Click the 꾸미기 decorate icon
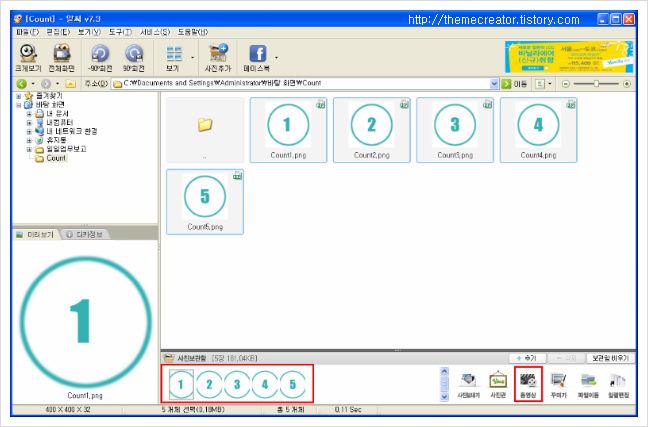The height and width of the screenshot is (427, 648). [x=558, y=385]
